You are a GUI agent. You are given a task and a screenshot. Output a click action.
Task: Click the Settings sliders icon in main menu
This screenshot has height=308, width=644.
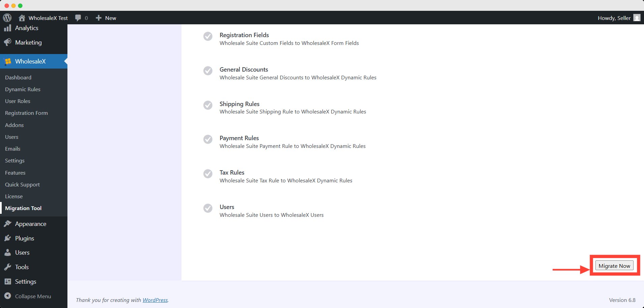(x=7, y=282)
